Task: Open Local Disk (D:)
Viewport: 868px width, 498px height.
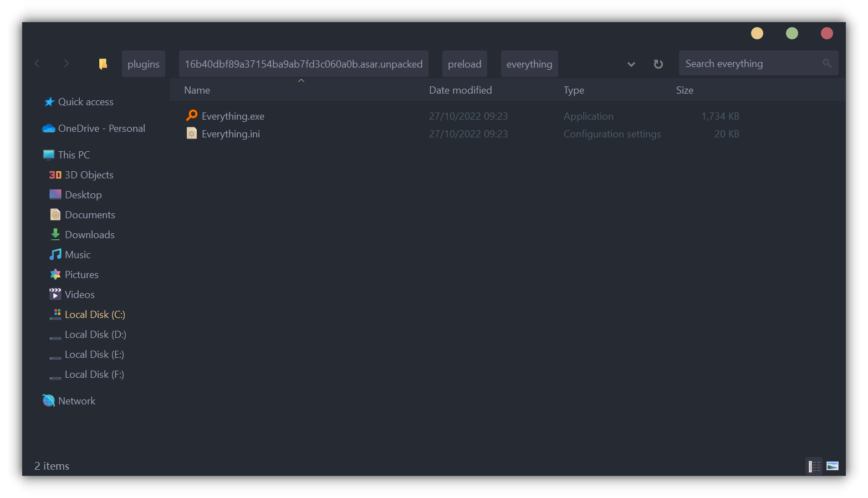Action: tap(95, 335)
